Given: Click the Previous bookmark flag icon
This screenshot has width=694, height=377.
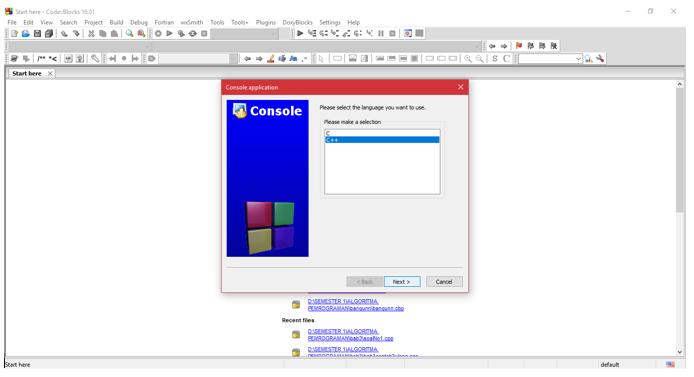Looking at the screenshot, I should 530,46.
